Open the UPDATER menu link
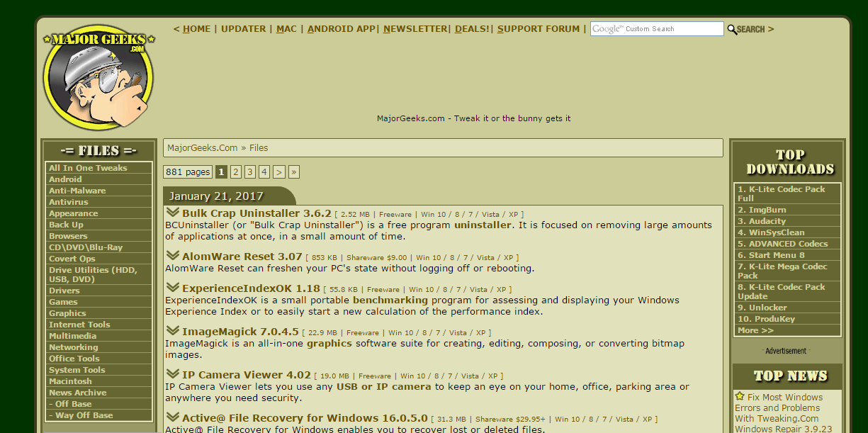 (244, 29)
